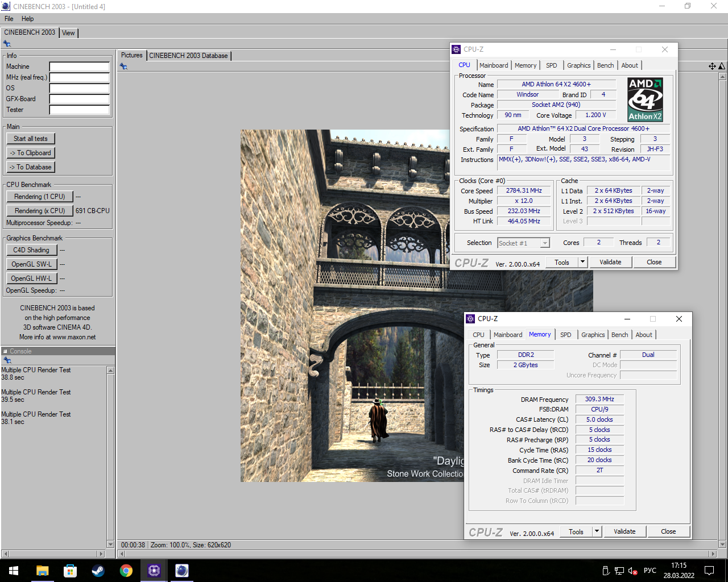Click Start all tests button
This screenshot has width=728, height=582.
pos(31,139)
